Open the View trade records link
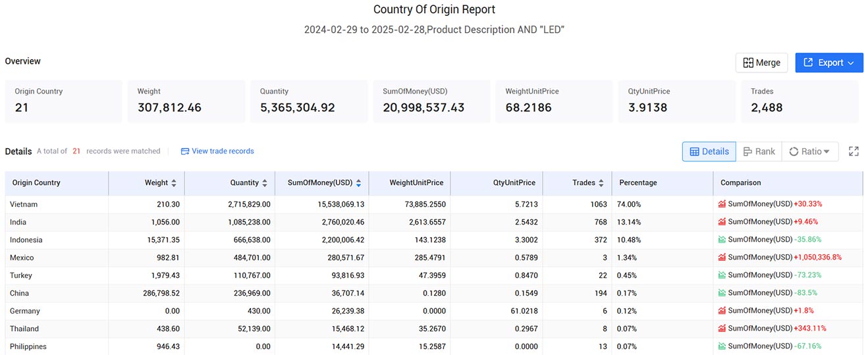This screenshot has width=868, height=355. (x=217, y=151)
